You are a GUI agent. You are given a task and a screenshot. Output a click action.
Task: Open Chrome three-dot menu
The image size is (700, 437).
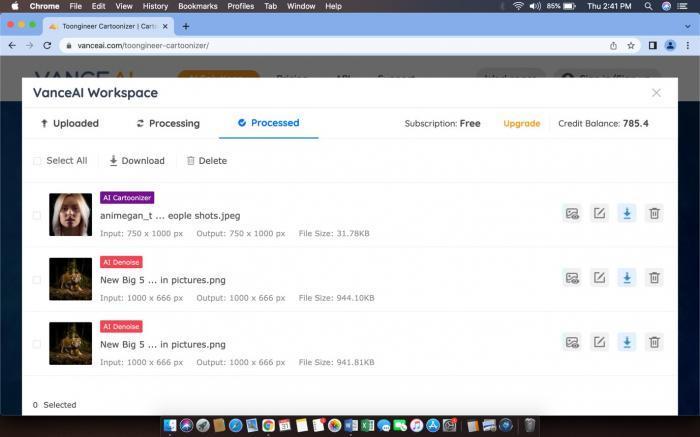point(688,46)
